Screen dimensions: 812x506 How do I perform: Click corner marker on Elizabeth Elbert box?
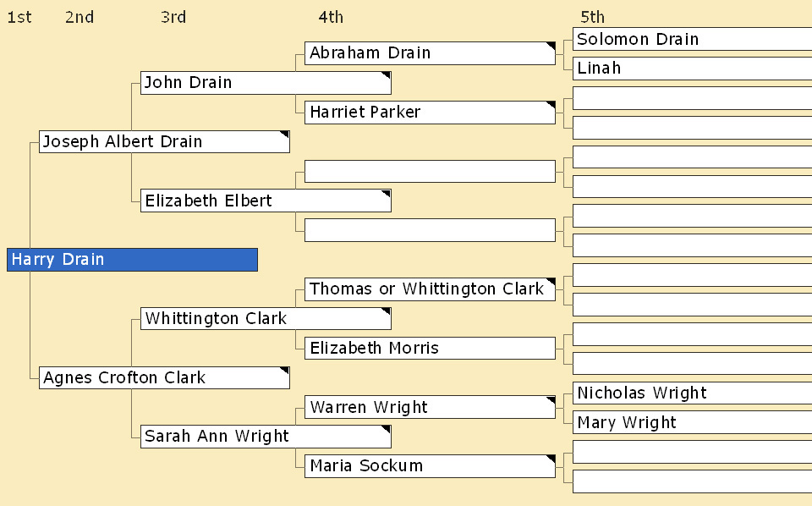pyautogui.click(x=386, y=195)
